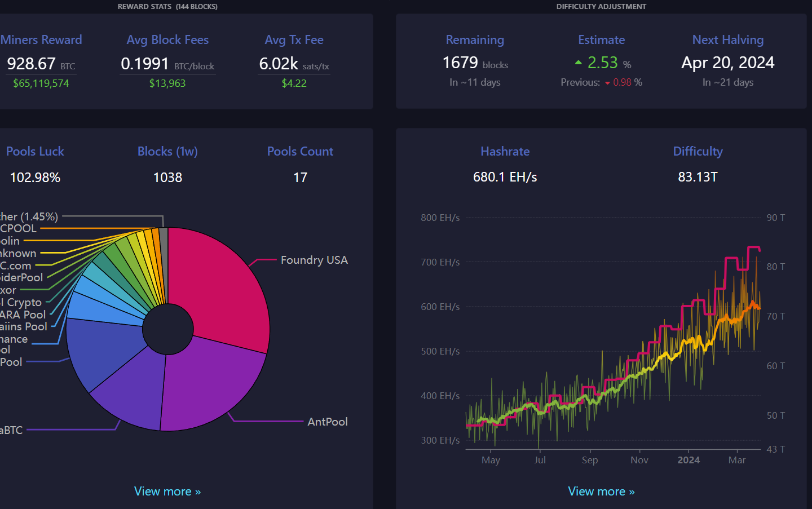Click the Hashrate heading
The height and width of the screenshot is (509, 812).
click(505, 151)
